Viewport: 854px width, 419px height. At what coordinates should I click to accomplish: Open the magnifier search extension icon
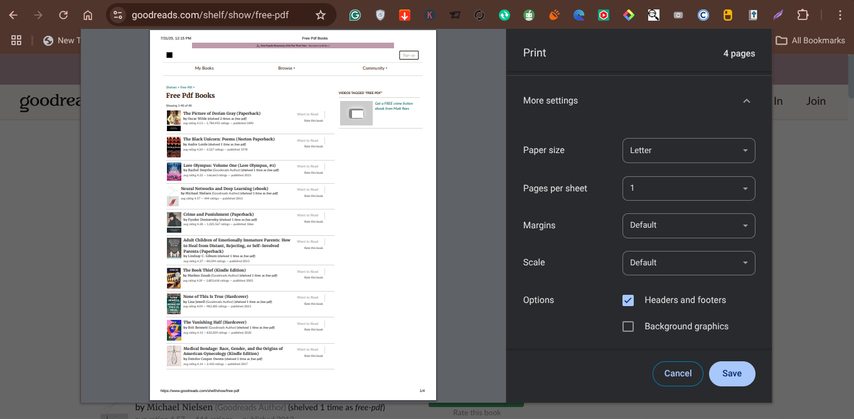(x=654, y=15)
